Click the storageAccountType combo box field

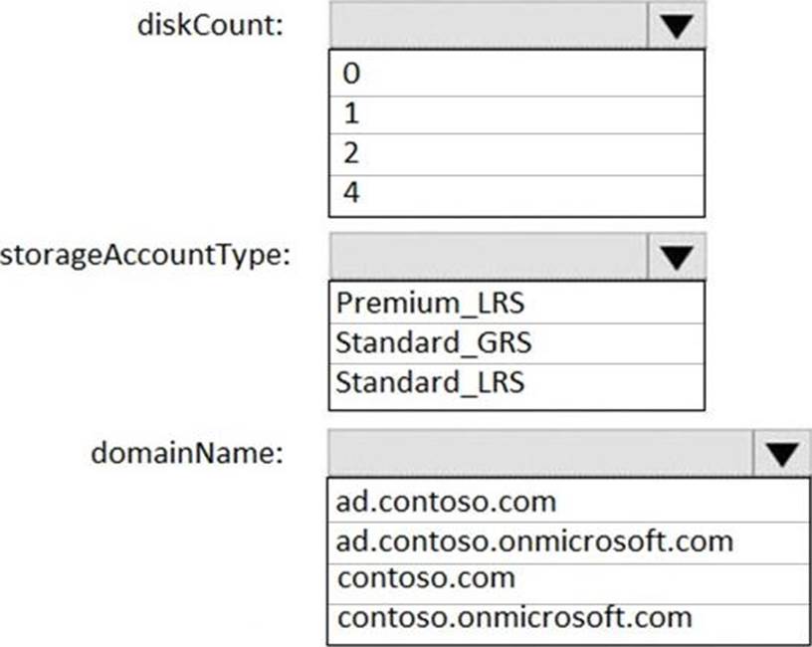488,257
